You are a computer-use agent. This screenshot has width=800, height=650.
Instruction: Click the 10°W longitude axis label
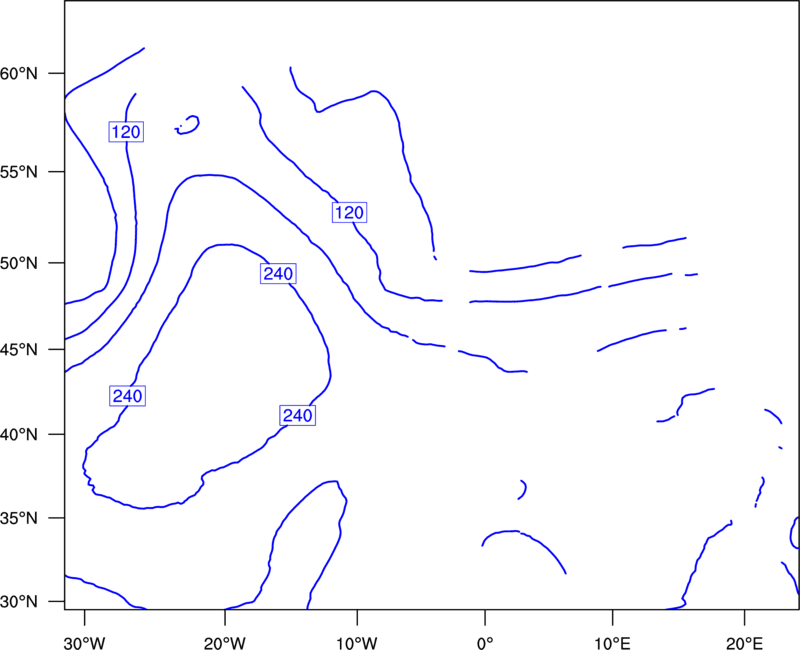coord(357,643)
